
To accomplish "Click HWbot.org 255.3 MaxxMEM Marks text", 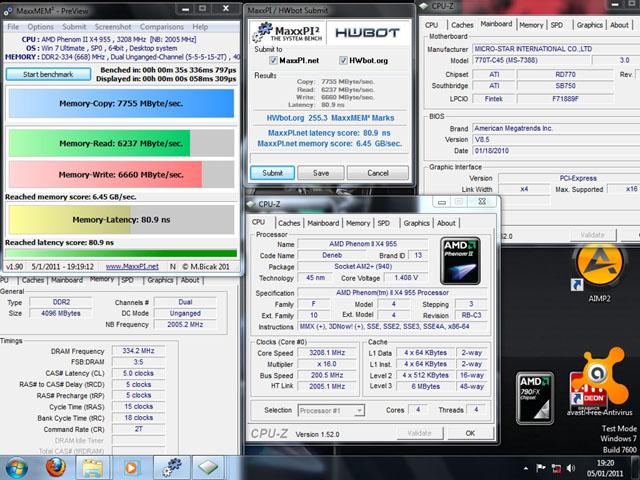I will click(330, 118).
